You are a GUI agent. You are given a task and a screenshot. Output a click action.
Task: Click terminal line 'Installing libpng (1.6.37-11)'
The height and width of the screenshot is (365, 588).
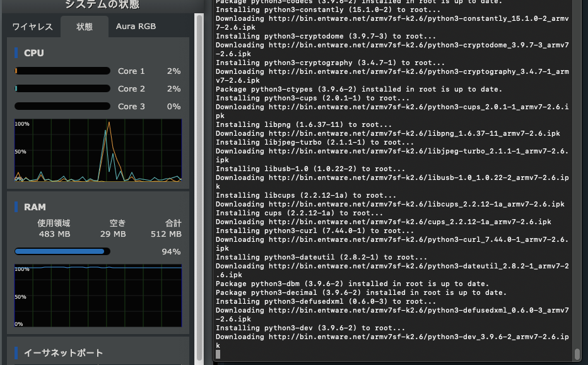pyautogui.click(x=303, y=124)
